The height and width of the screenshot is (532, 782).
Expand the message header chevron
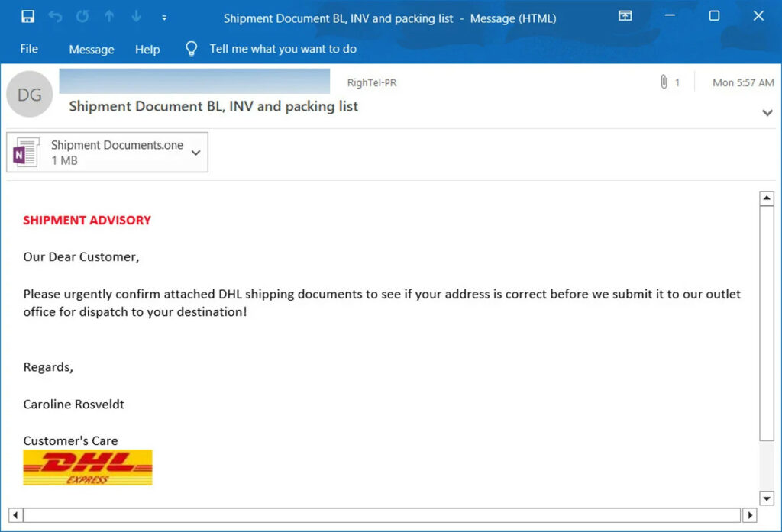click(767, 112)
